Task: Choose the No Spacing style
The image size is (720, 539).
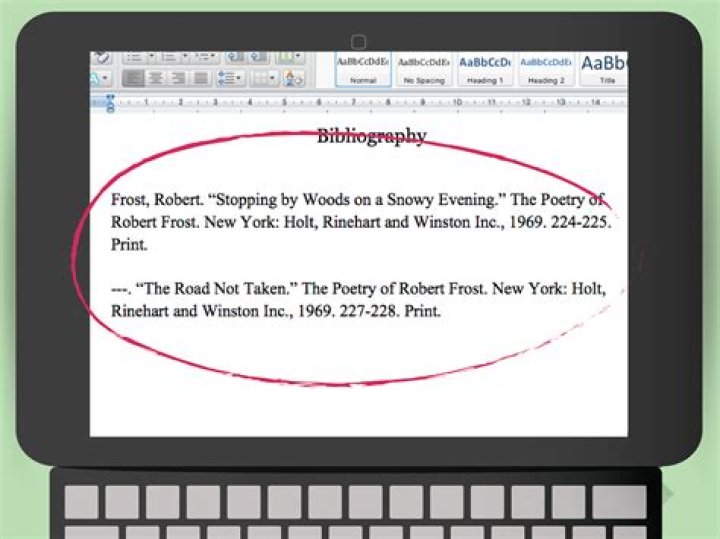Action: click(423, 69)
